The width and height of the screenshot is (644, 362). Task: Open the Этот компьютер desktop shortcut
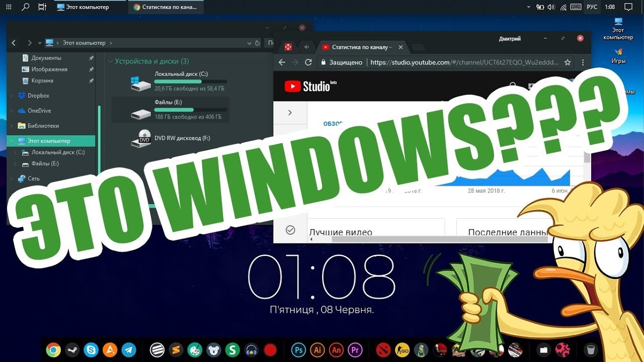coord(618,29)
